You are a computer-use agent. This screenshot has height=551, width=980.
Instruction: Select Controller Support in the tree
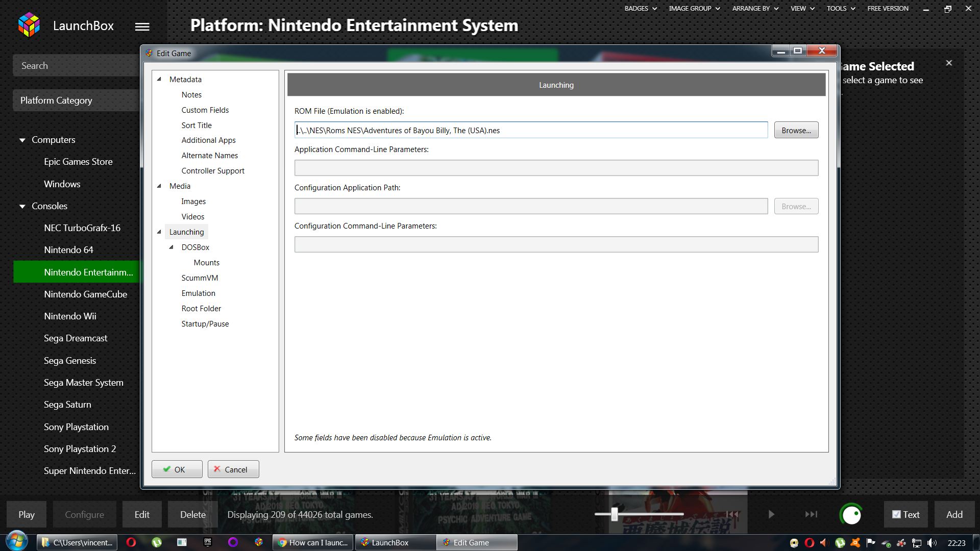[213, 170]
